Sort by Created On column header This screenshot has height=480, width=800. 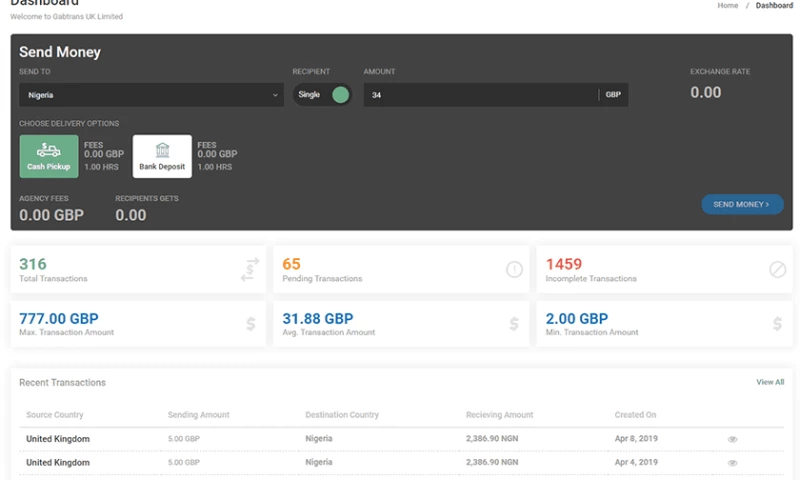click(635, 415)
